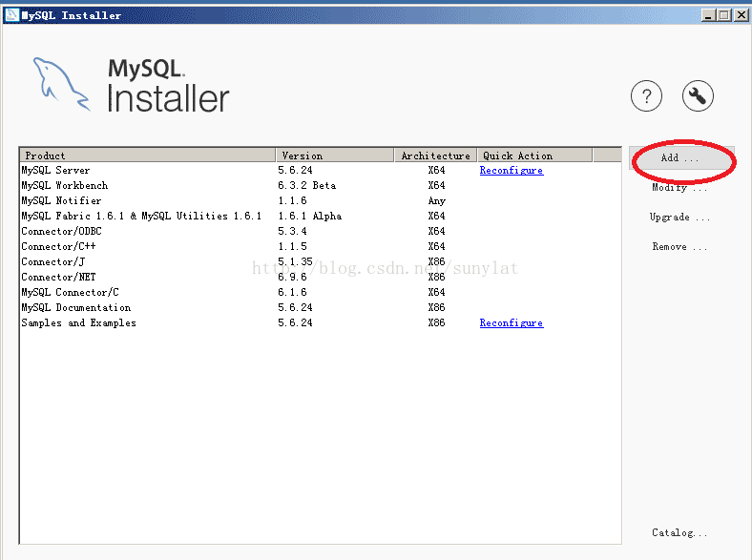Click the Add ... button
Screen dimensions: 752x560
pos(681,158)
